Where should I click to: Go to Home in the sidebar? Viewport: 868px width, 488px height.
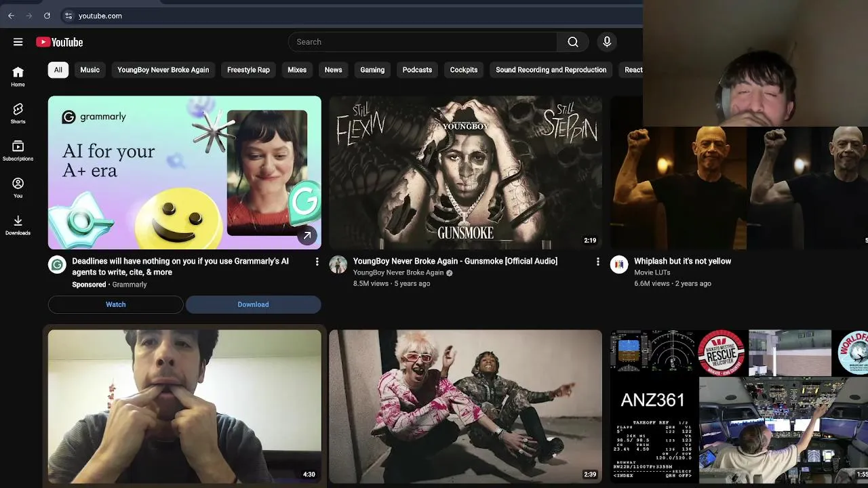pos(18,77)
